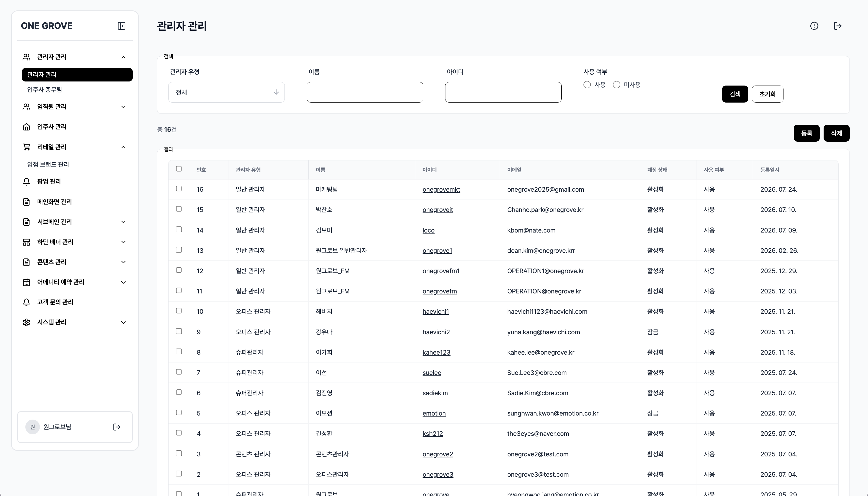Expand the 임직원 관리 chevron
Image resolution: width=868 pixels, height=496 pixels.
pos(123,107)
